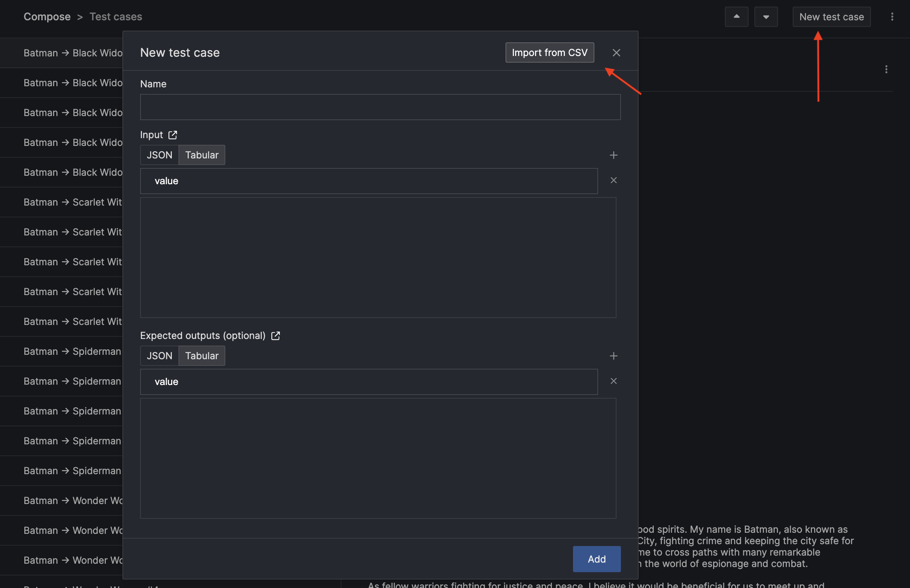
Task: Click Add to save the new test case
Action: [x=596, y=559]
